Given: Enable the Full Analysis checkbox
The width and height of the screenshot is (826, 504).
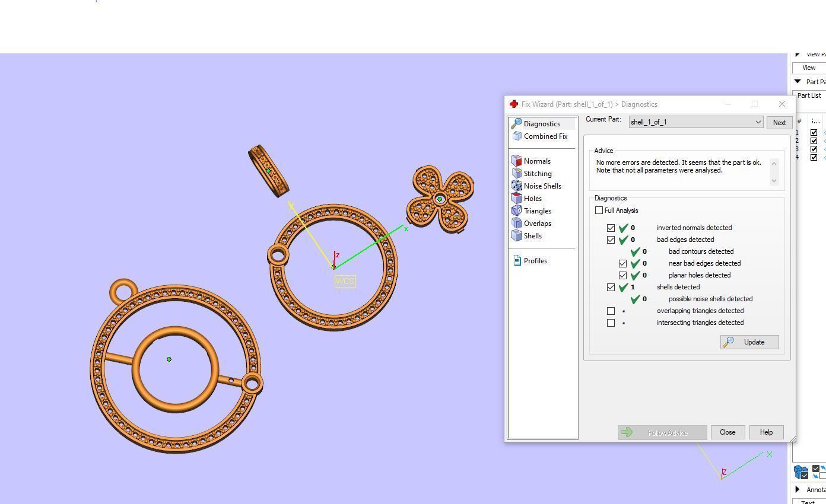Looking at the screenshot, I should click(599, 210).
